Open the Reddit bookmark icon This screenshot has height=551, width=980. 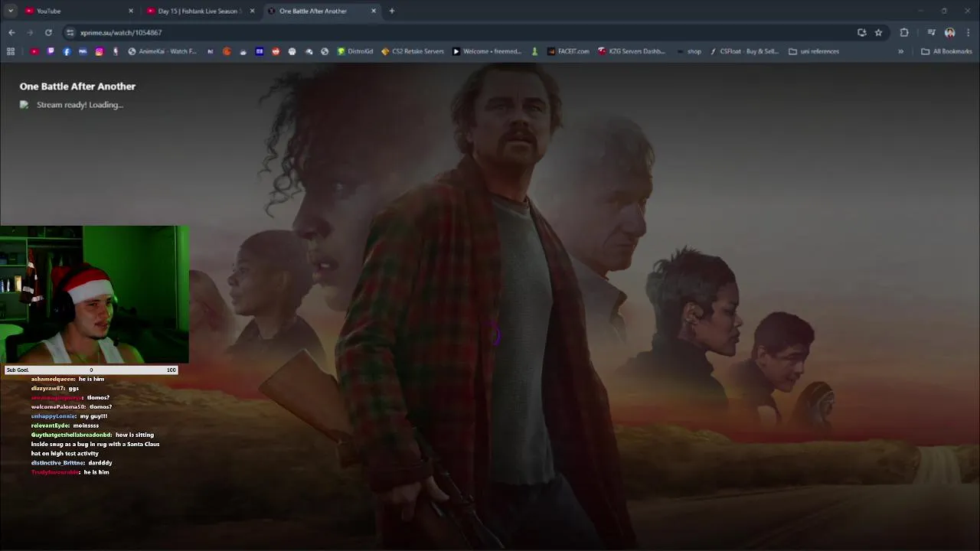[x=276, y=51]
